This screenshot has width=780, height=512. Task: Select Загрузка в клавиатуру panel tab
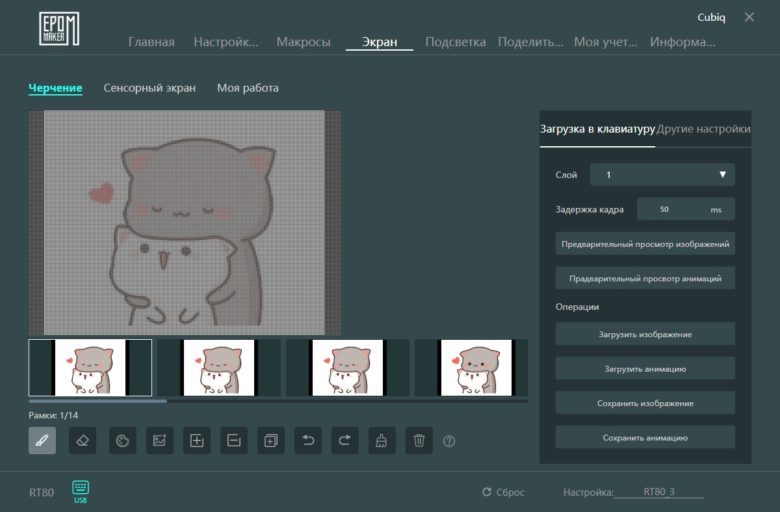597,129
